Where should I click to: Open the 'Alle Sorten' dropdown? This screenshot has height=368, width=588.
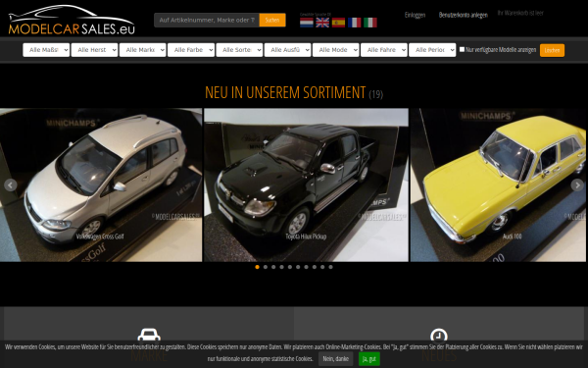[x=239, y=50]
